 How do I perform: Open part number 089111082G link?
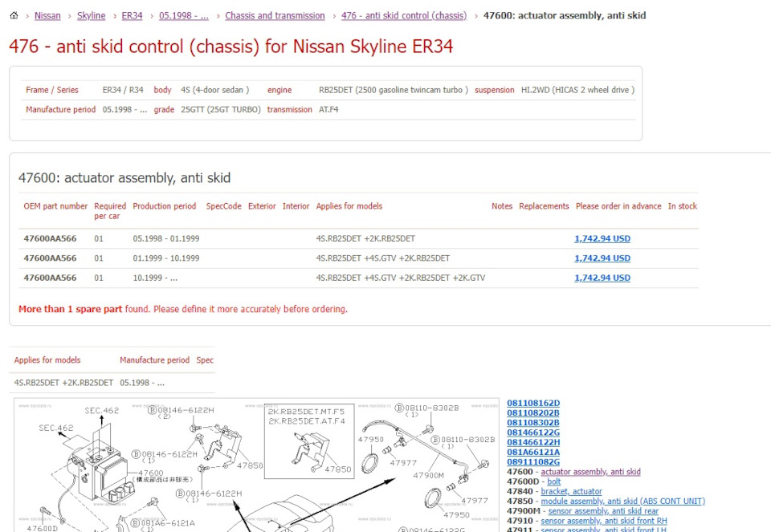(533, 462)
